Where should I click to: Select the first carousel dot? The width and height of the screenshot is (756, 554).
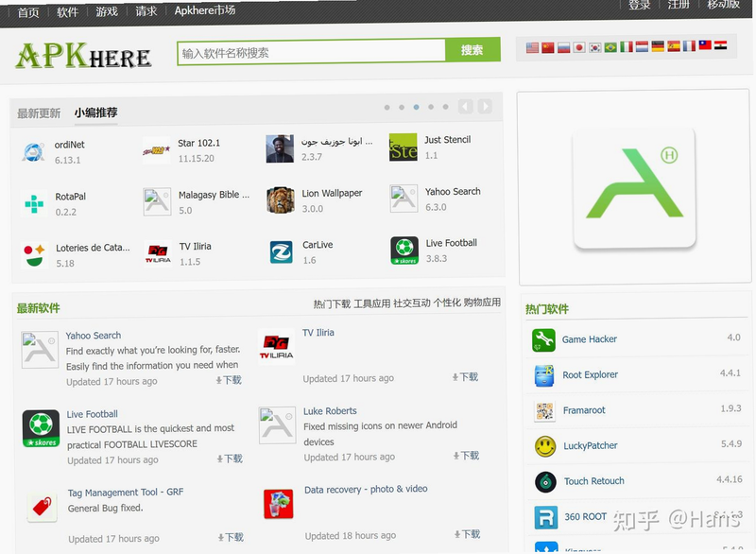point(387,108)
